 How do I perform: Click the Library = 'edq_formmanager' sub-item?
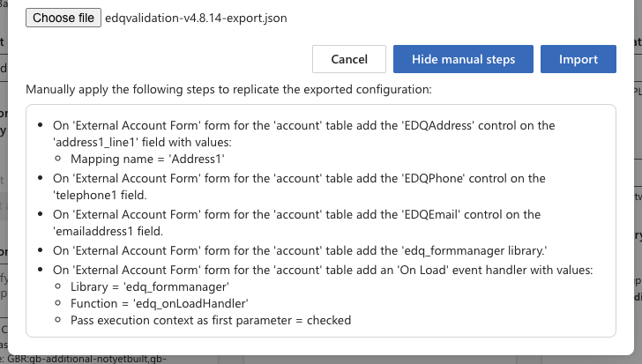coord(150,286)
